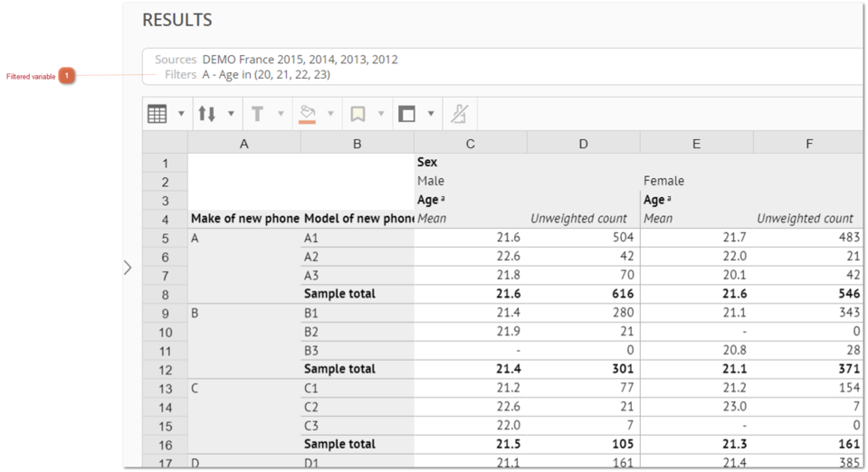Select cell with mean 23.0
868x472 pixels.
[x=696, y=407]
